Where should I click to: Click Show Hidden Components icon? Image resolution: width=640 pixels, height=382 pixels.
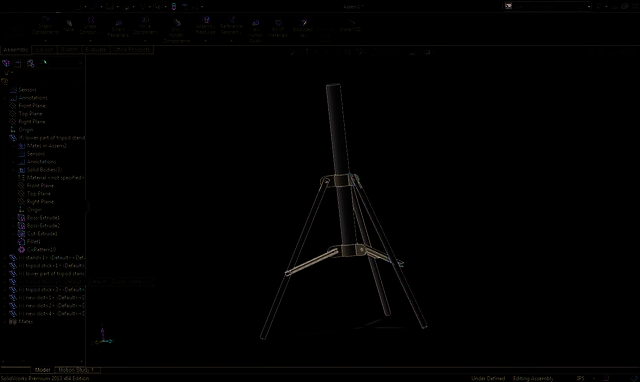[176, 31]
